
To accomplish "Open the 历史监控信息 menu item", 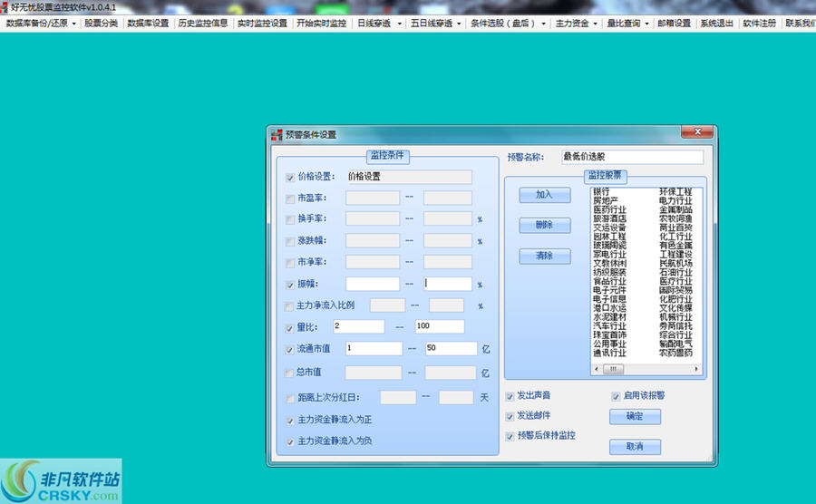I will 203,24.
